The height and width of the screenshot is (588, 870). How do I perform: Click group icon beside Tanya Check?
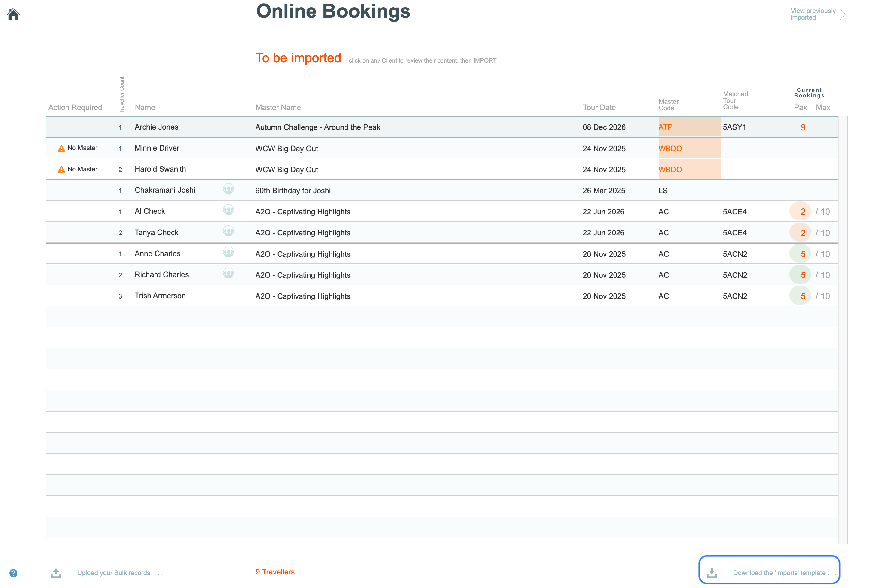tap(228, 231)
